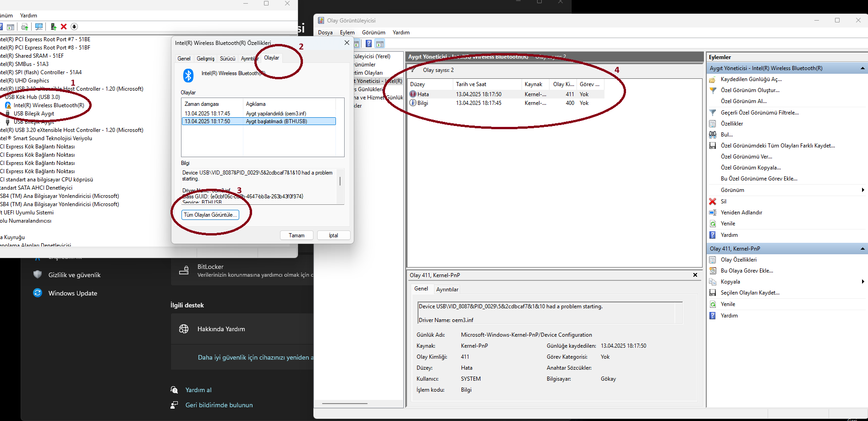This screenshot has height=421, width=868.
Task: Click the Tamam button
Action: click(297, 235)
